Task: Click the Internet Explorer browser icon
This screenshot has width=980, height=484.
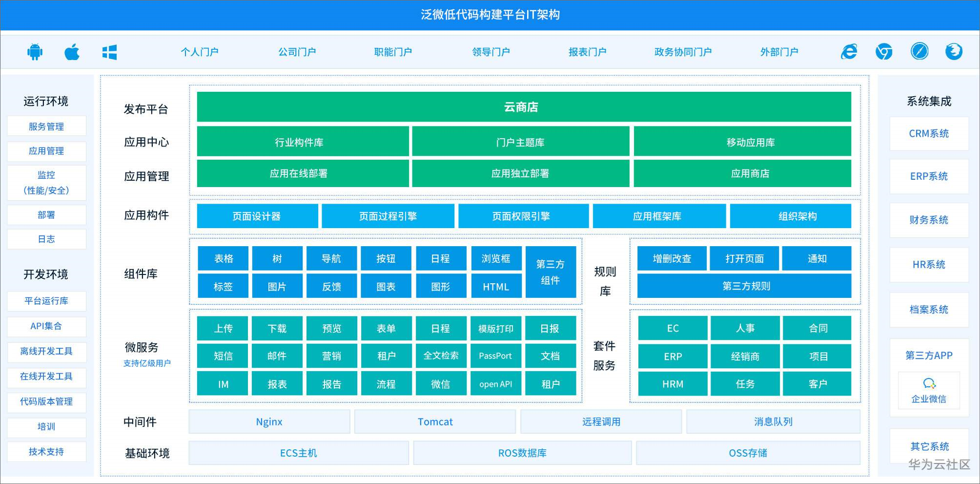Action: [849, 51]
